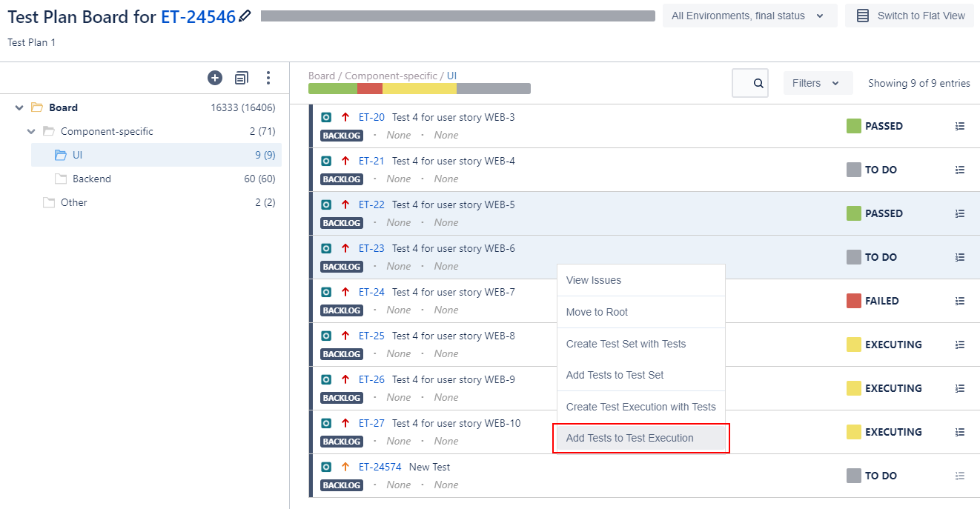Click EXECUTING status of ET-25
Screen dimensions: 980x509
tap(893, 345)
